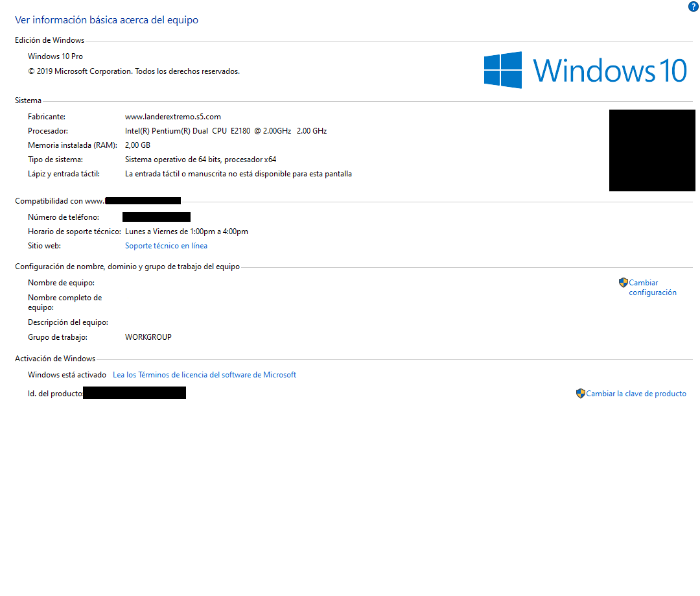
Task: Click the Windows 10 logo
Action: pyautogui.click(x=585, y=70)
